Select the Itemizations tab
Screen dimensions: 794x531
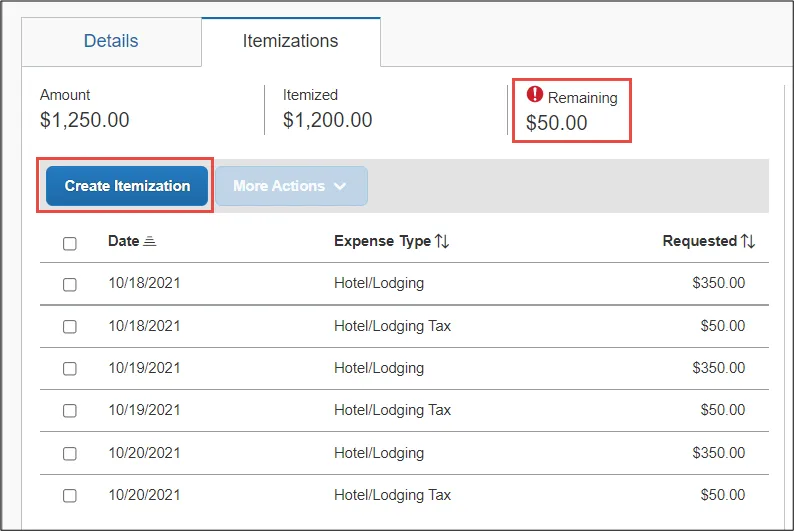pyautogui.click(x=291, y=41)
